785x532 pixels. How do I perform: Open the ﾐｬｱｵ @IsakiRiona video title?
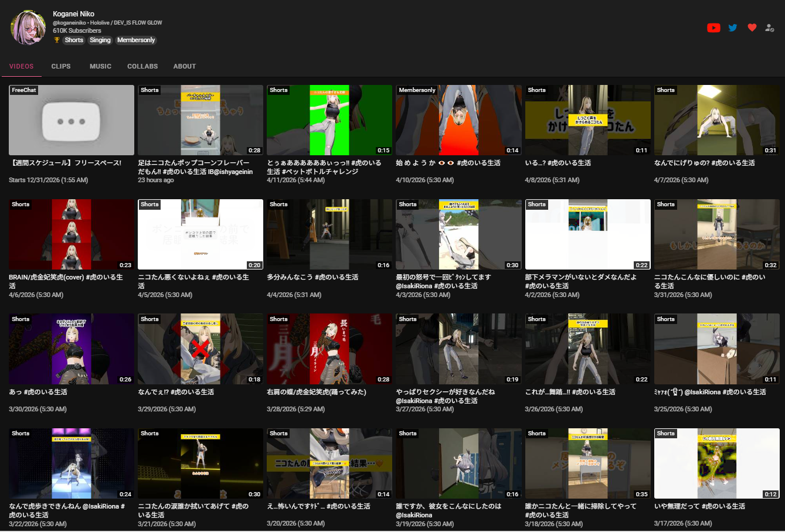(x=710, y=392)
